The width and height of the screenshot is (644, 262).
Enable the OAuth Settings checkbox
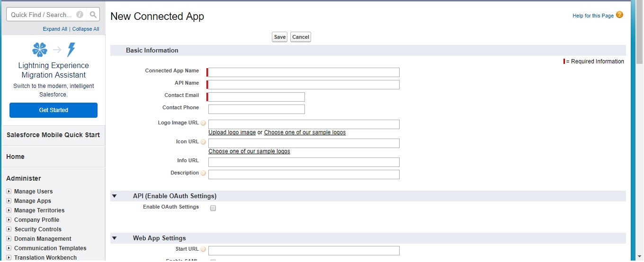point(213,208)
